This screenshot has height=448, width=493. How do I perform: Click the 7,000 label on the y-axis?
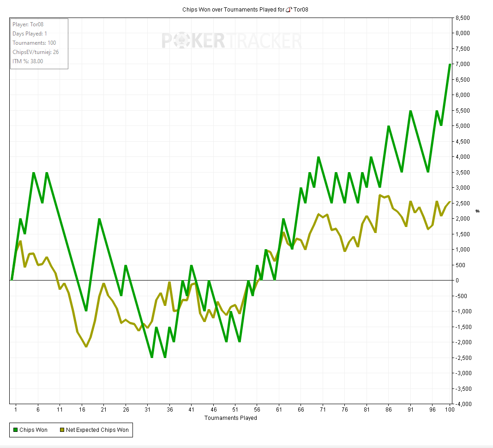(x=463, y=64)
